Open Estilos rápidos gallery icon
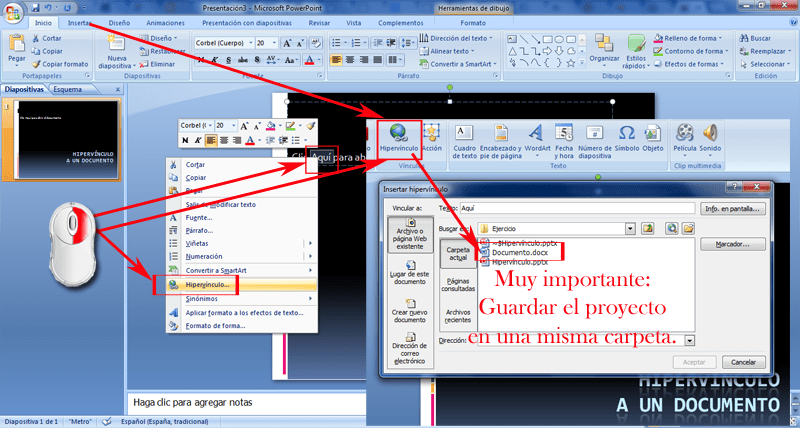The image size is (800, 428). pos(636,44)
